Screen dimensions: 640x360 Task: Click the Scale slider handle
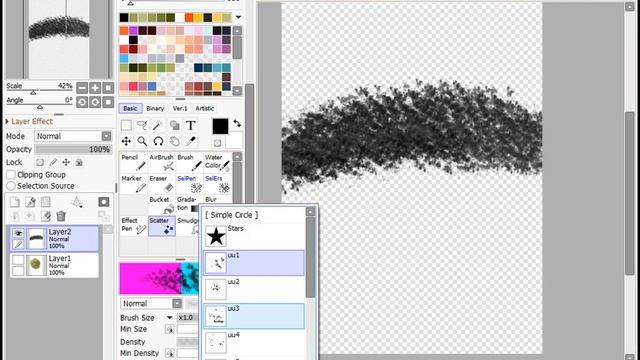pos(34,93)
